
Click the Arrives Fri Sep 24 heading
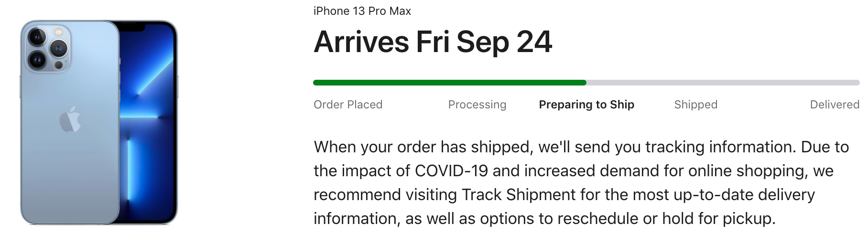433,42
